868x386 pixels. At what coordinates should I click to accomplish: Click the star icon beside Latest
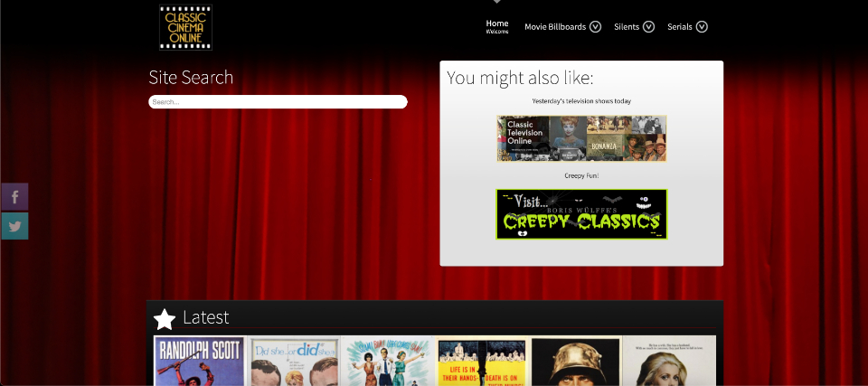coord(165,319)
